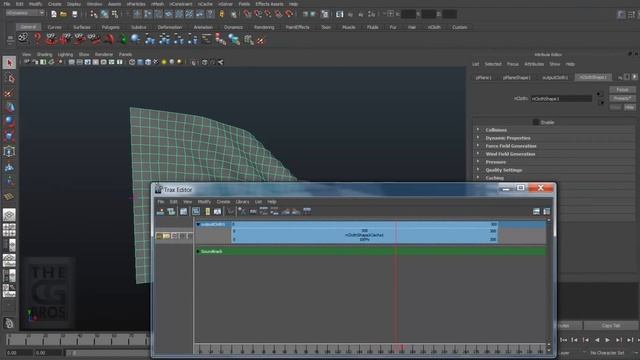Click the Focus button in Attribute Editor
This screenshot has height=360, width=640.
(622, 90)
